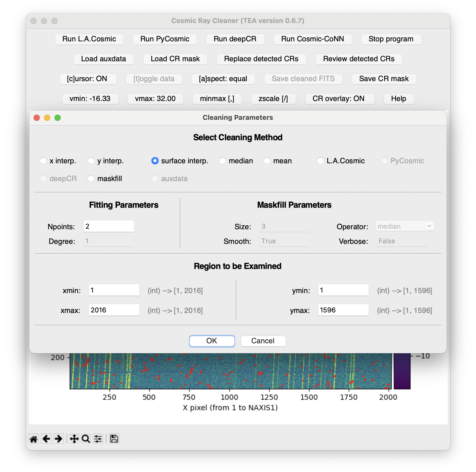Screen dimensions: 476x472
Task: Select the Pan tool cross-arrows icon
Action: 74,439
